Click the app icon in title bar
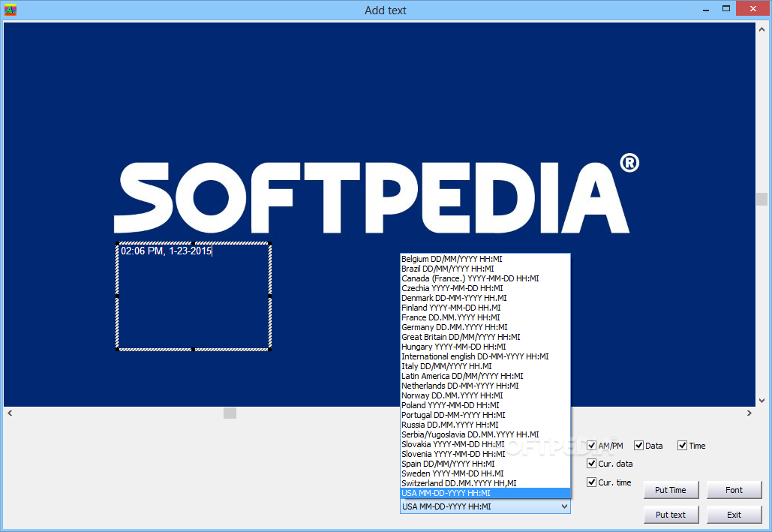 (x=11, y=10)
